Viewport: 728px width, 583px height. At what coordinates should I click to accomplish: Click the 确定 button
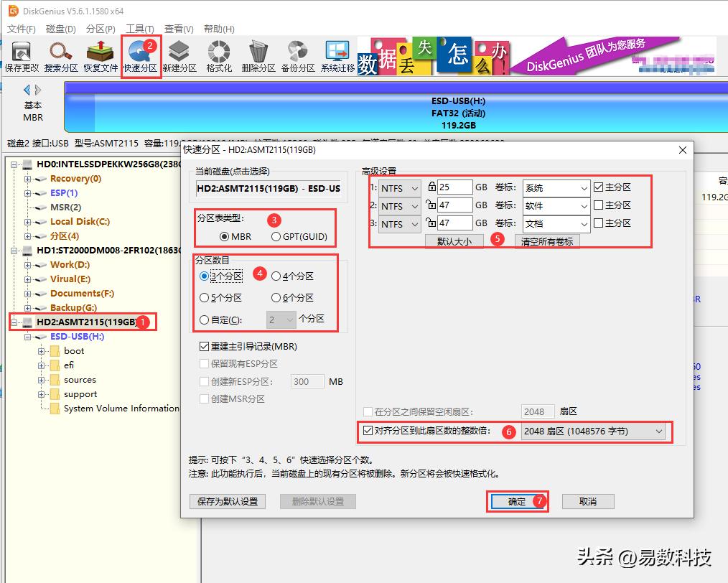click(516, 501)
